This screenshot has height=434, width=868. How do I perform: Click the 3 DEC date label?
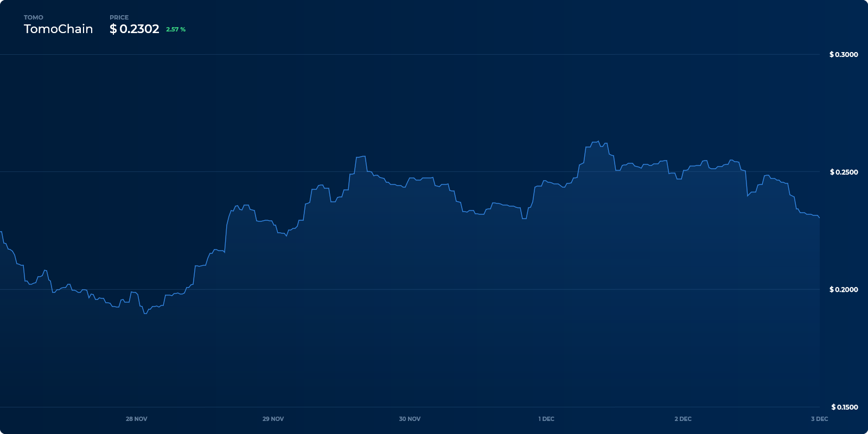tap(820, 419)
